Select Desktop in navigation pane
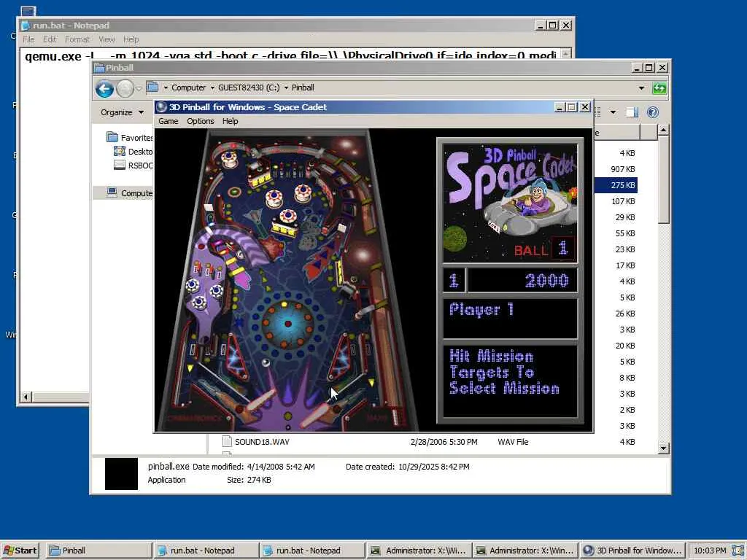The width and height of the screenshot is (747, 560). 133,152
